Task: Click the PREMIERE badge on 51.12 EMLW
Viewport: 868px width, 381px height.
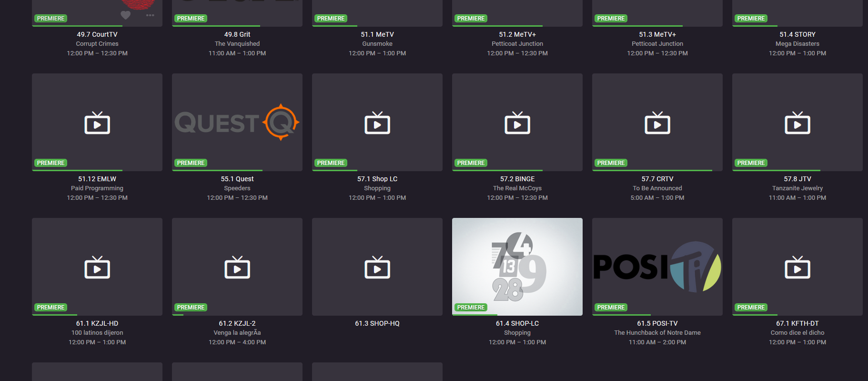Action: tap(50, 163)
